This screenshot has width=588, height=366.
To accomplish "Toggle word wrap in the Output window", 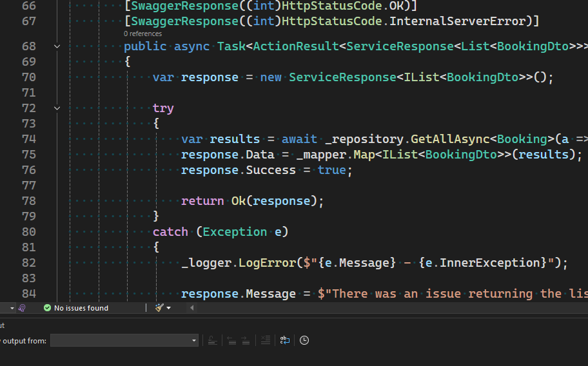I will (x=285, y=340).
